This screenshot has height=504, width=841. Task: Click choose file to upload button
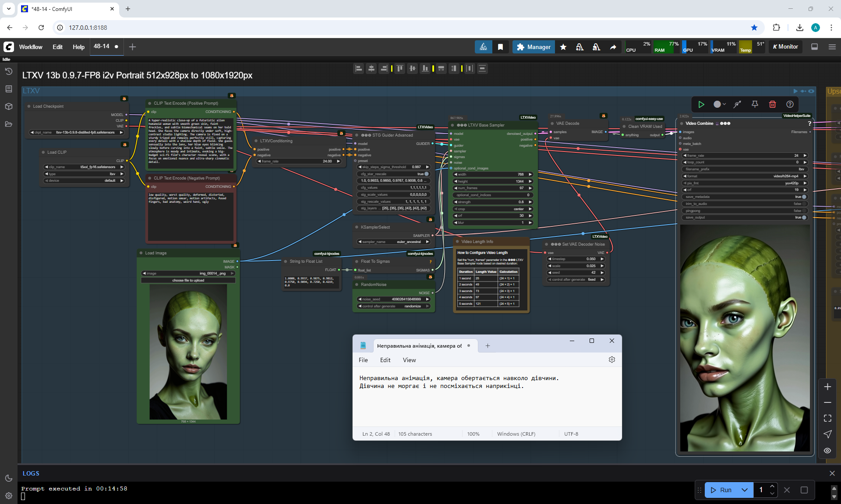tap(188, 280)
